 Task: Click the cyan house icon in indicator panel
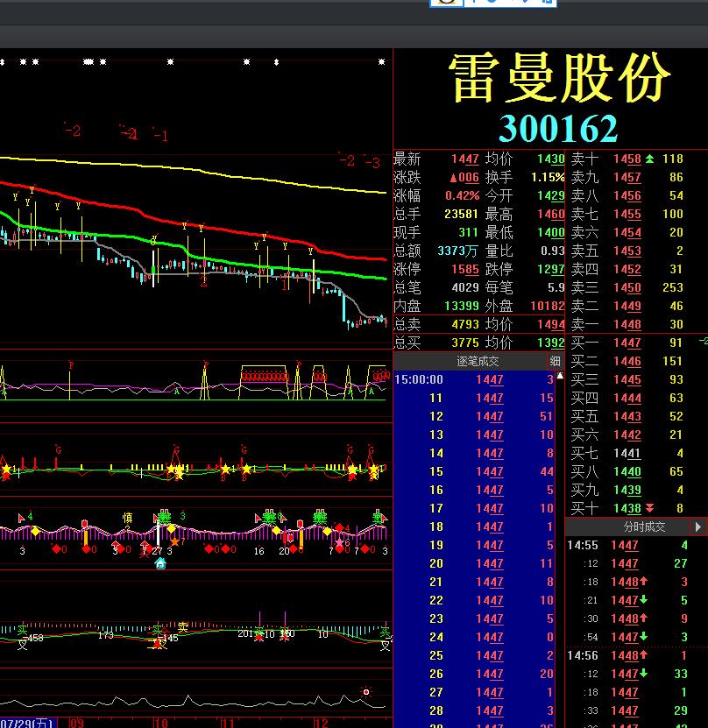pyautogui.click(x=160, y=563)
